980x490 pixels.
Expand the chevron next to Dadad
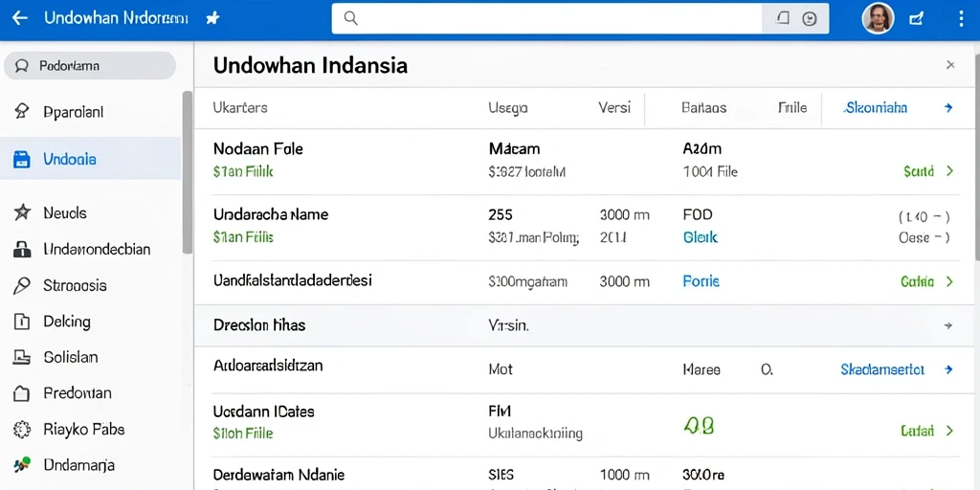[950, 431]
